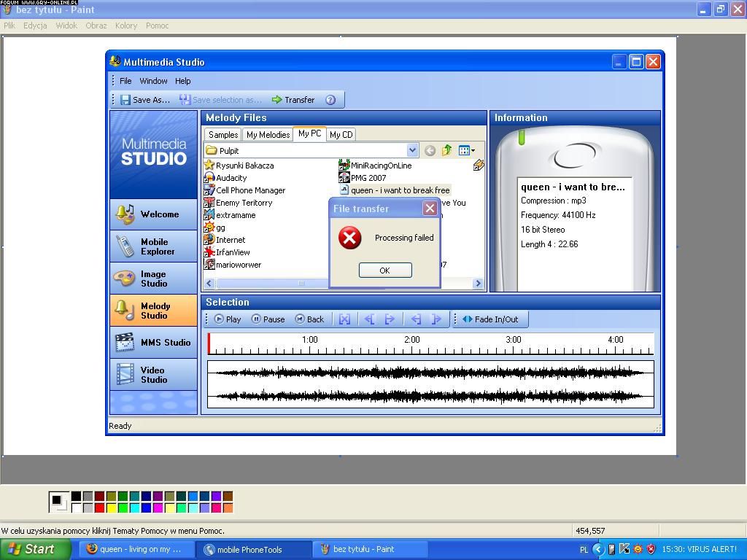Expand hidden system tray icons arrow

(598, 549)
